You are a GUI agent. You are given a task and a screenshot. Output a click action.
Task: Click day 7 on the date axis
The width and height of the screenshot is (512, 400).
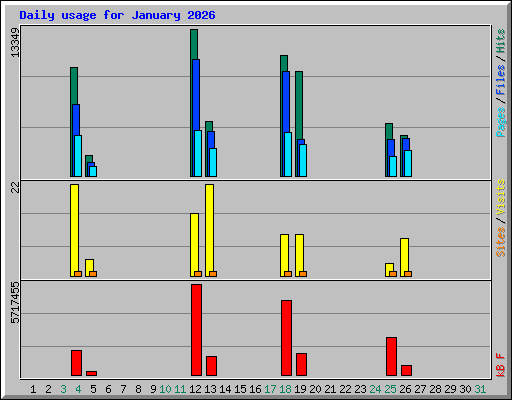123,389
